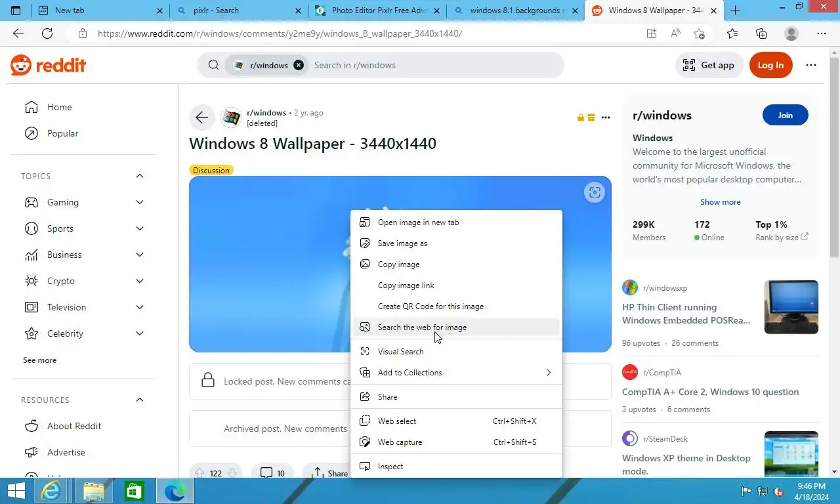Select Copy image from context menu
The height and width of the screenshot is (504, 840).
click(456, 264)
